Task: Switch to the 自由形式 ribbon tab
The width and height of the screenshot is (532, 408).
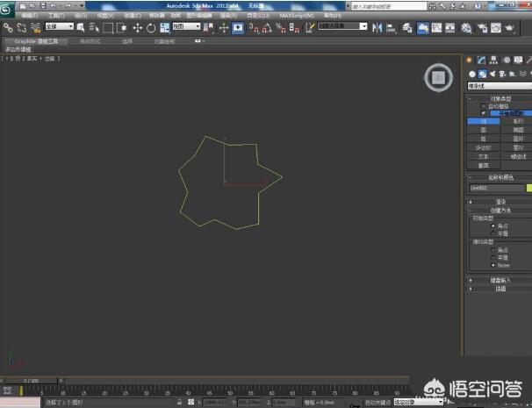Action: click(x=91, y=40)
